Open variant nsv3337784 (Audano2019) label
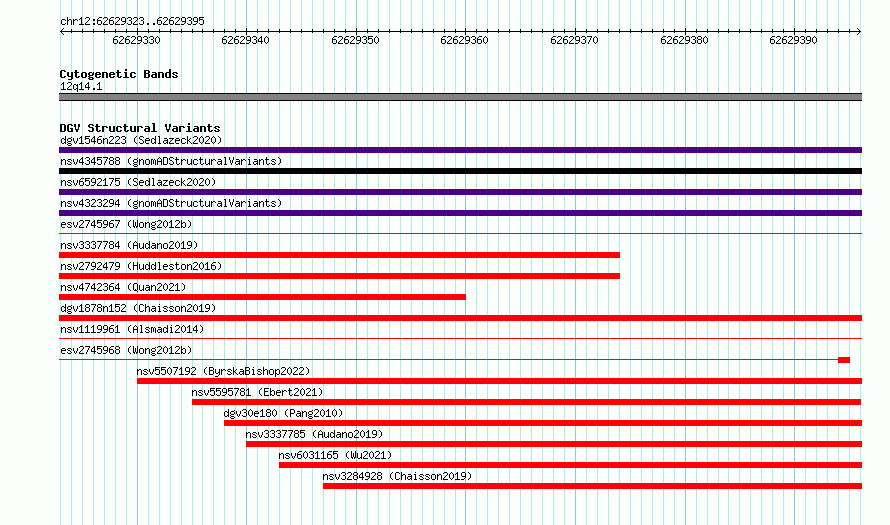 click(129, 245)
